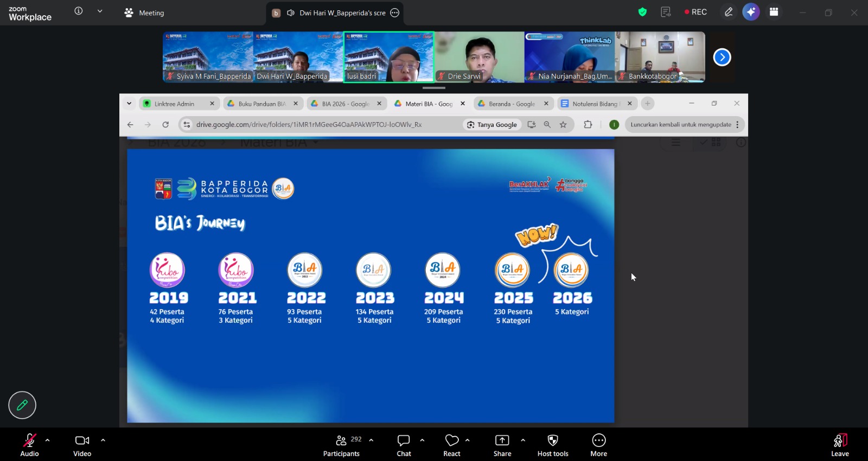Click the REC recording indicator
The height and width of the screenshot is (461, 868).
[x=695, y=12]
